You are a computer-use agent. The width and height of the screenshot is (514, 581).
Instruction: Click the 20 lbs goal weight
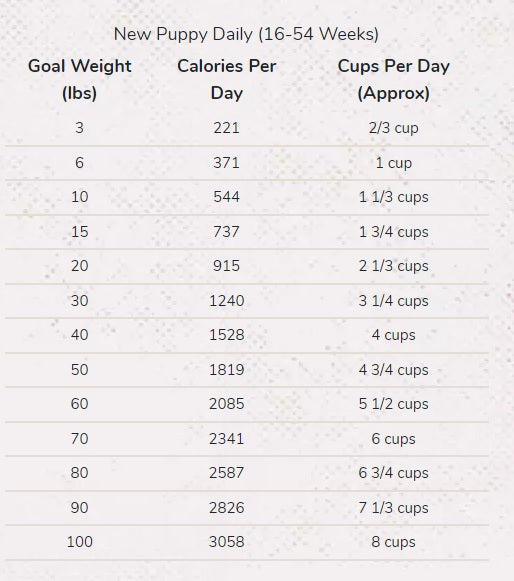point(80,266)
